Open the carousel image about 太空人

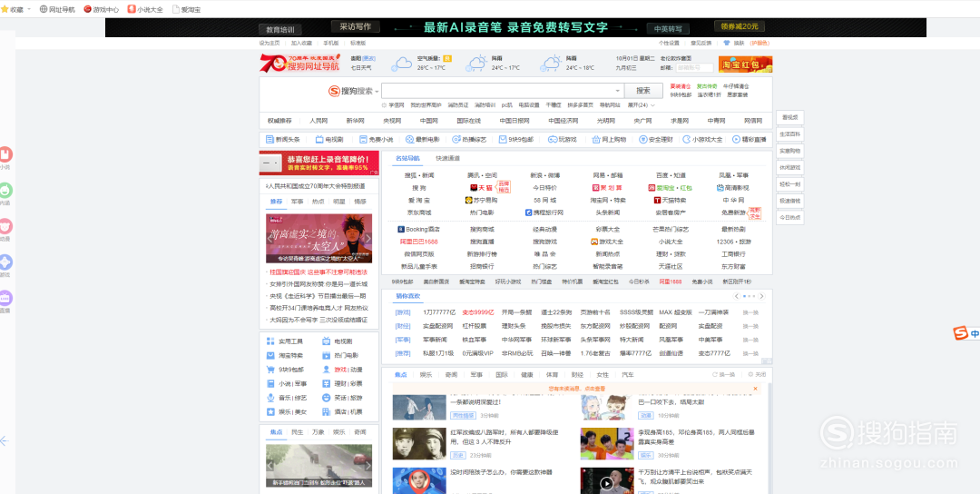pyautogui.click(x=318, y=238)
